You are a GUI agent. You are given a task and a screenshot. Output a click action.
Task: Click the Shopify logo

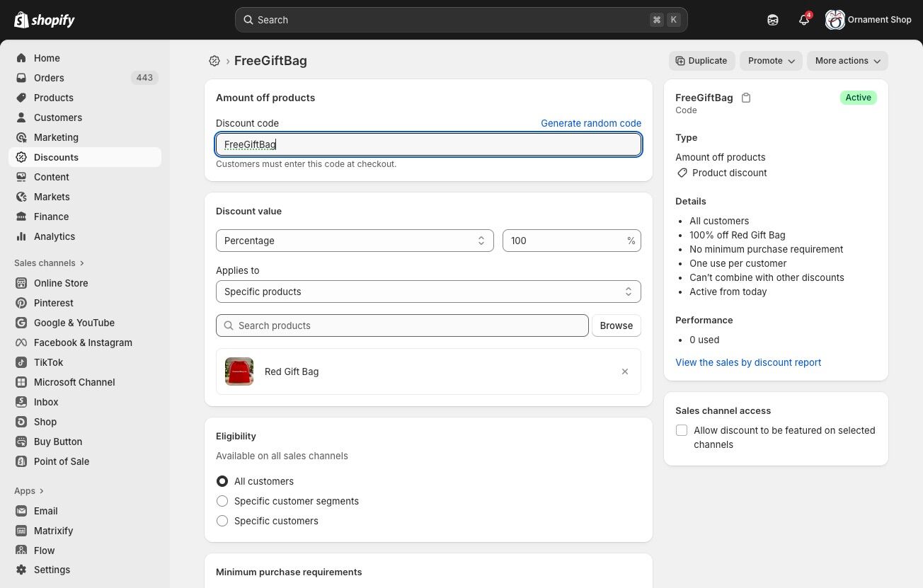pos(45,20)
